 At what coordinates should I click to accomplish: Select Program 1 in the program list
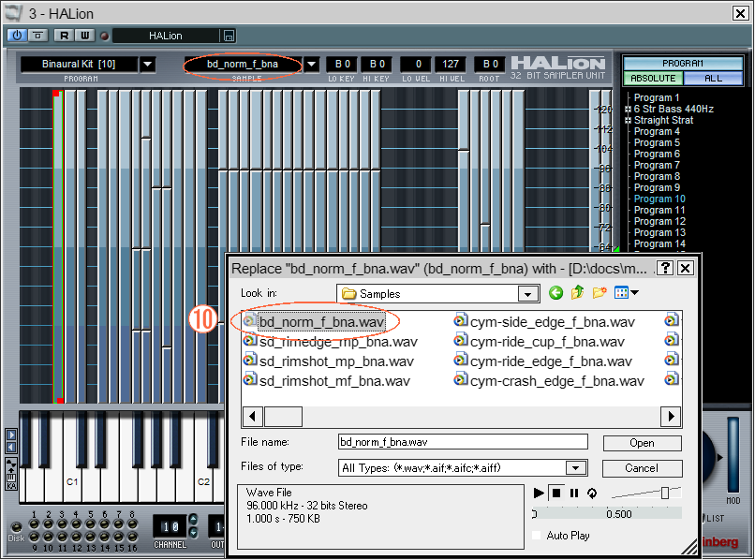[657, 97]
